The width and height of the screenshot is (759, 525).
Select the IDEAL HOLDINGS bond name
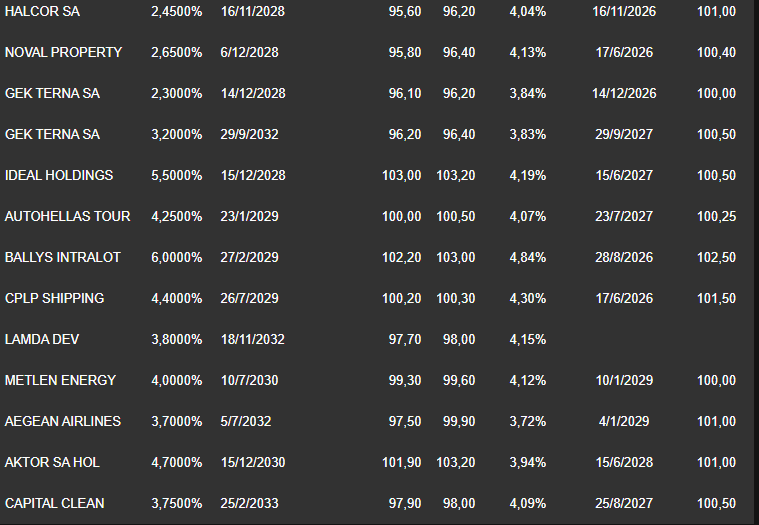pyautogui.click(x=59, y=175)
